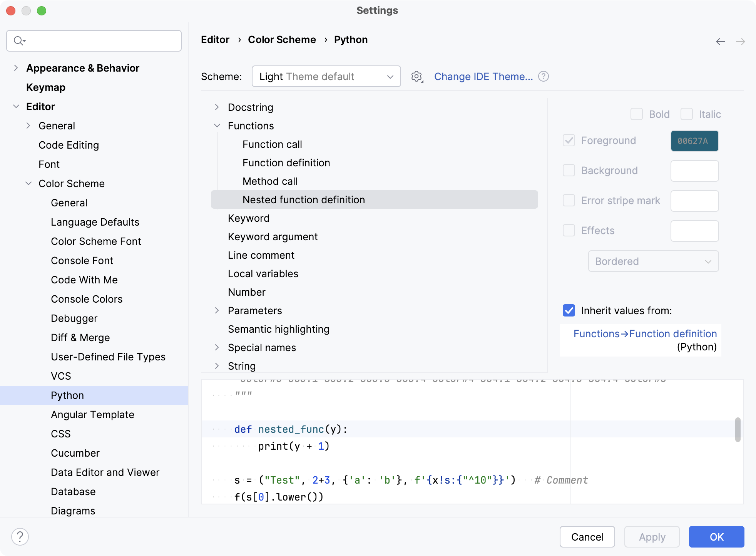The height and width of the screenshot is (556, 756).
Task: Click the settings gear icon
Action: pos(416,76)
